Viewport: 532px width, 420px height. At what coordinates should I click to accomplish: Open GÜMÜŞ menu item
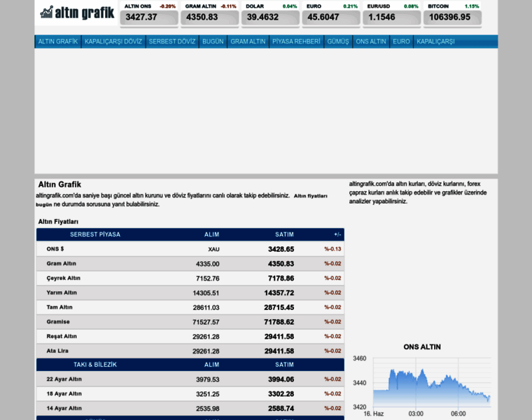click(338, 41)
